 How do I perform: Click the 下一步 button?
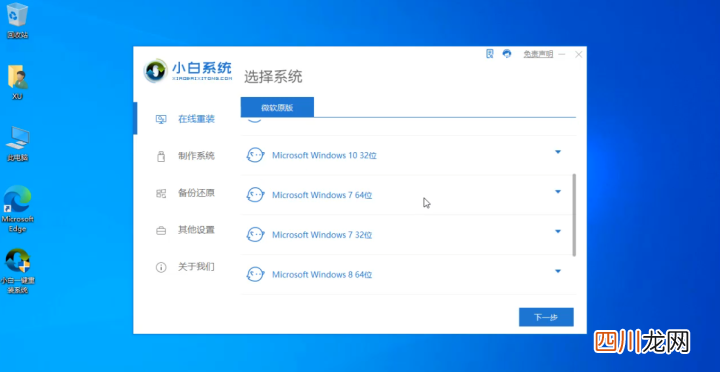pyautogui.click(x=546, y=317)
